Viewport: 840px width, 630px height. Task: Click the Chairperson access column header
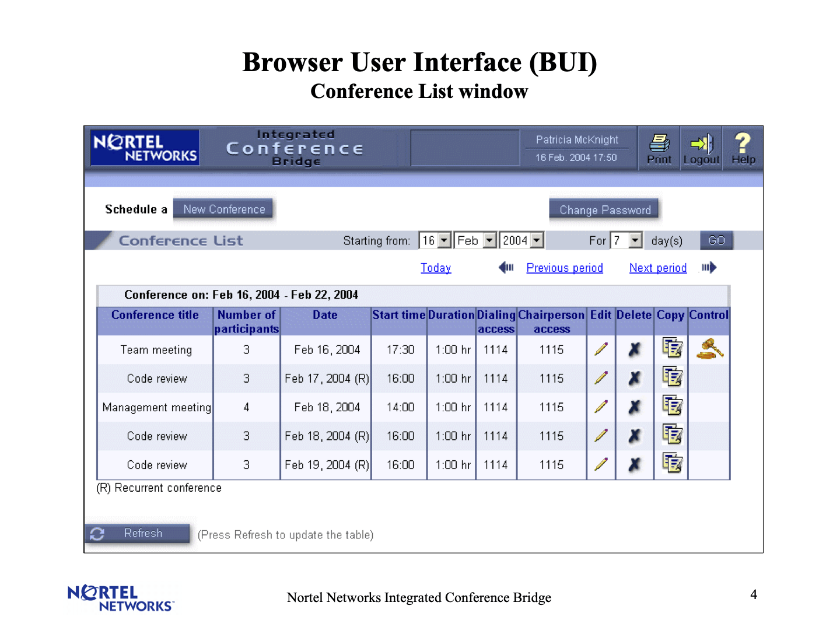point(551,322)
